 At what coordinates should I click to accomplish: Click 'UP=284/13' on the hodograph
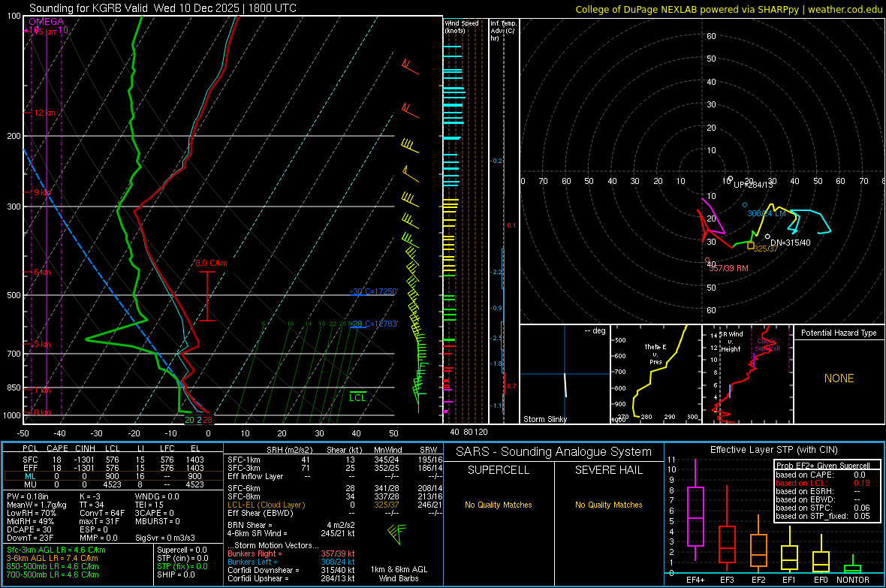click(x=753, y=185)
